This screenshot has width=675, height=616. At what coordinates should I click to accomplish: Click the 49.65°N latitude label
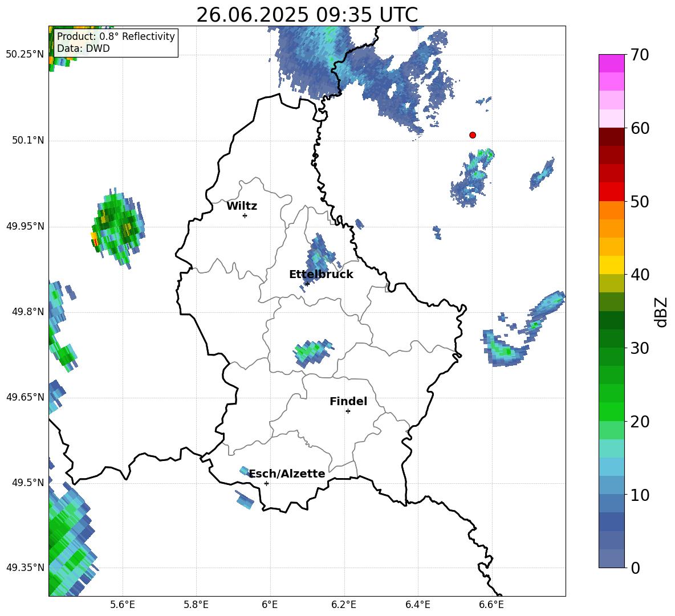(25, 397)
